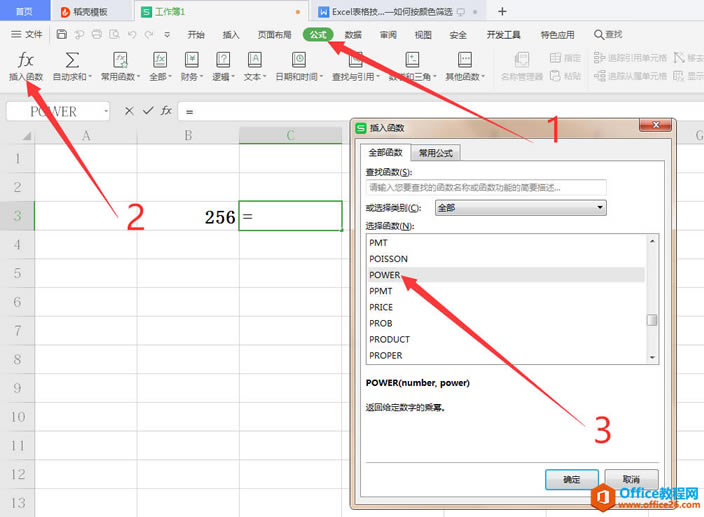
Task: Open Other Functions (其他函数) menu
Action: tap(465, 66)
